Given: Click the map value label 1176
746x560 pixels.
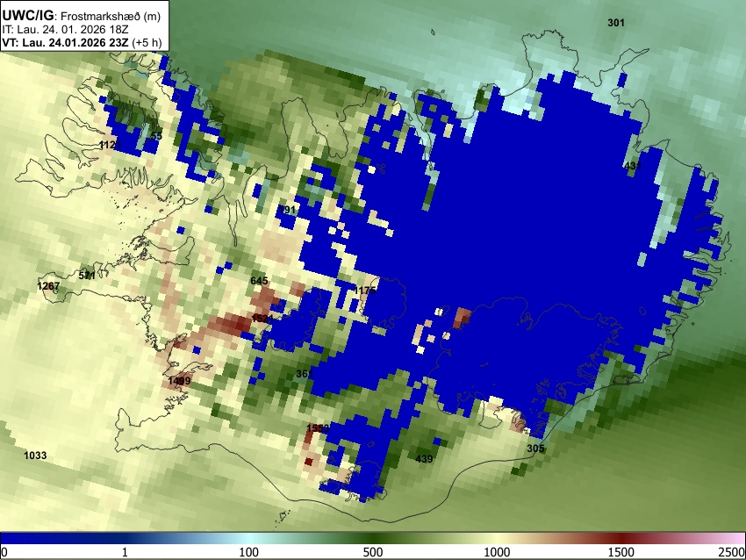Looking at the screenshot, I should coord(365,291).
